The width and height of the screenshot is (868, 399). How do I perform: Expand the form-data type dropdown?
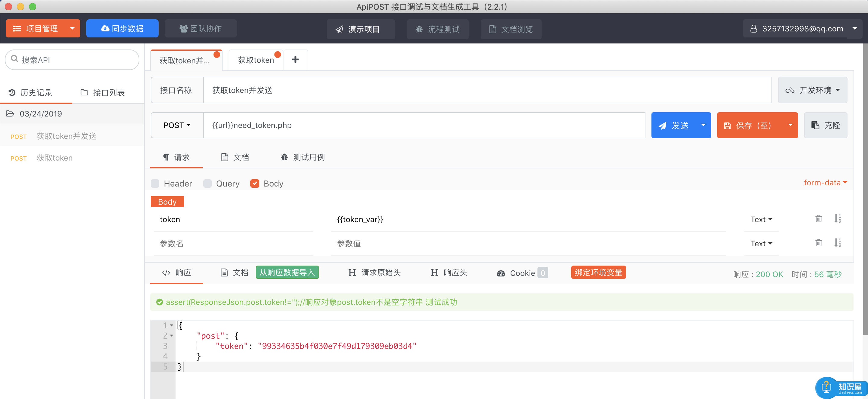[825, 183]
